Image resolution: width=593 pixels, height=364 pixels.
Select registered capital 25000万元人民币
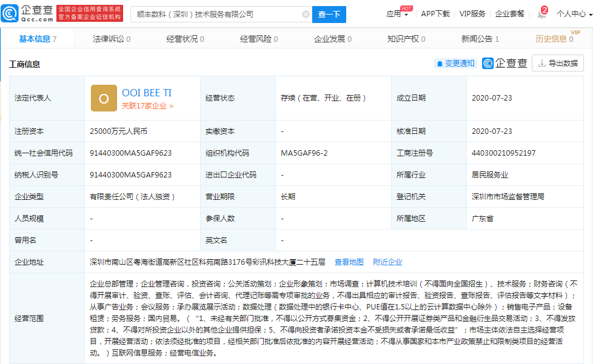(x=118, y=131)
